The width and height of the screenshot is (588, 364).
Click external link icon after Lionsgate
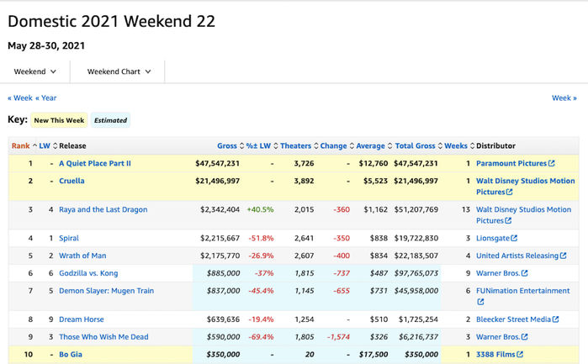(x=514, y=238)
